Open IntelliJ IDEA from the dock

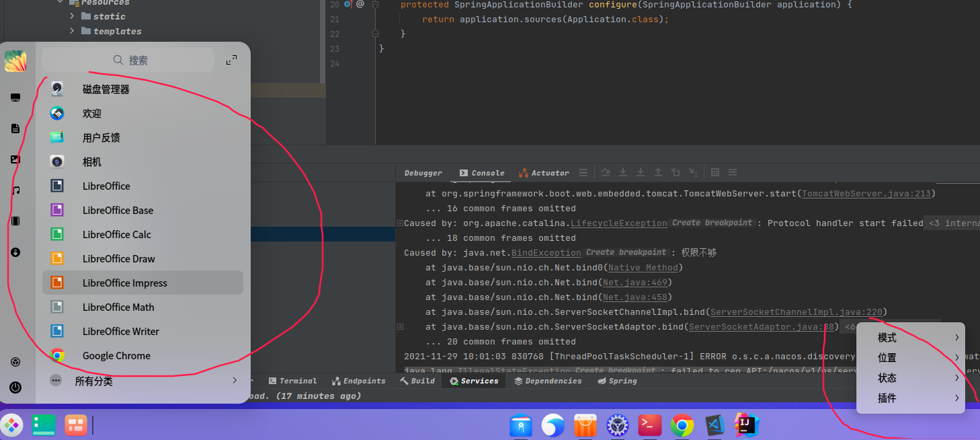coord(745,425)
